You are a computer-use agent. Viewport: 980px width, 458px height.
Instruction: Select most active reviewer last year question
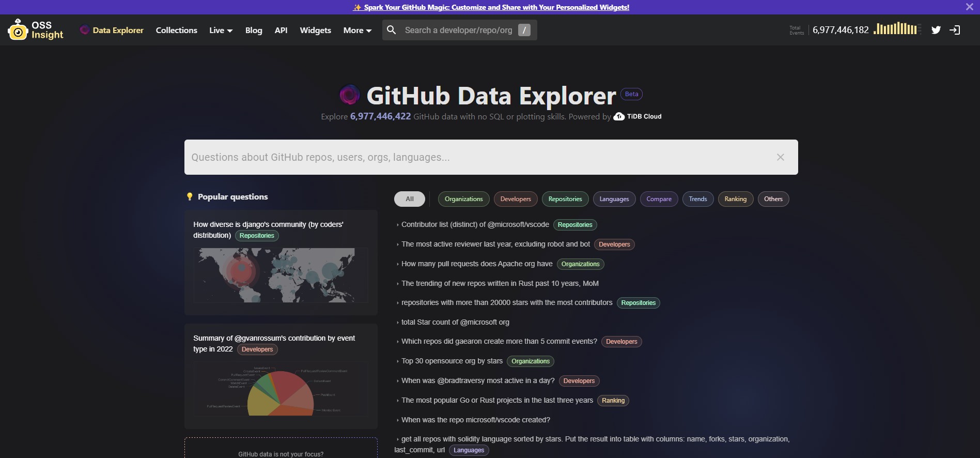pyautogui.click(x=495, y=244)
